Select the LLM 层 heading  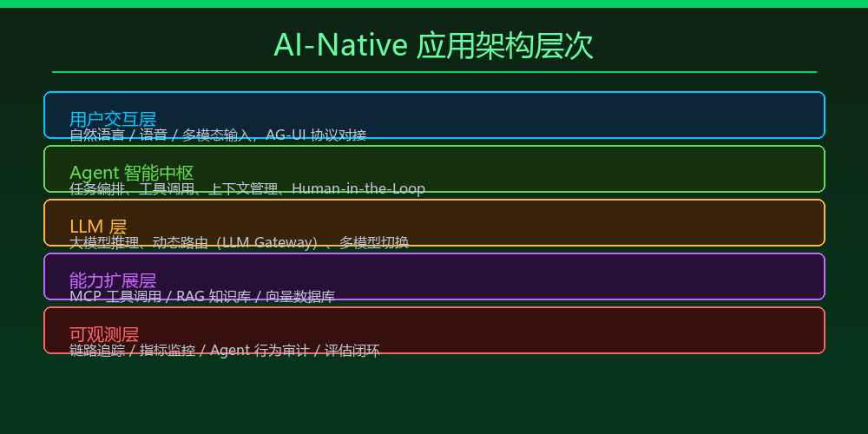click(98, 226)
